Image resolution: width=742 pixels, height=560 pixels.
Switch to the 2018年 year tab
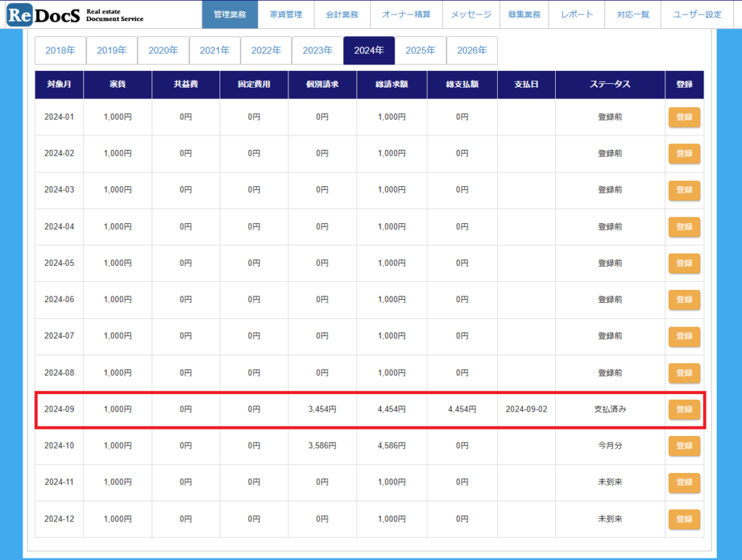click(x=60, y=50)
